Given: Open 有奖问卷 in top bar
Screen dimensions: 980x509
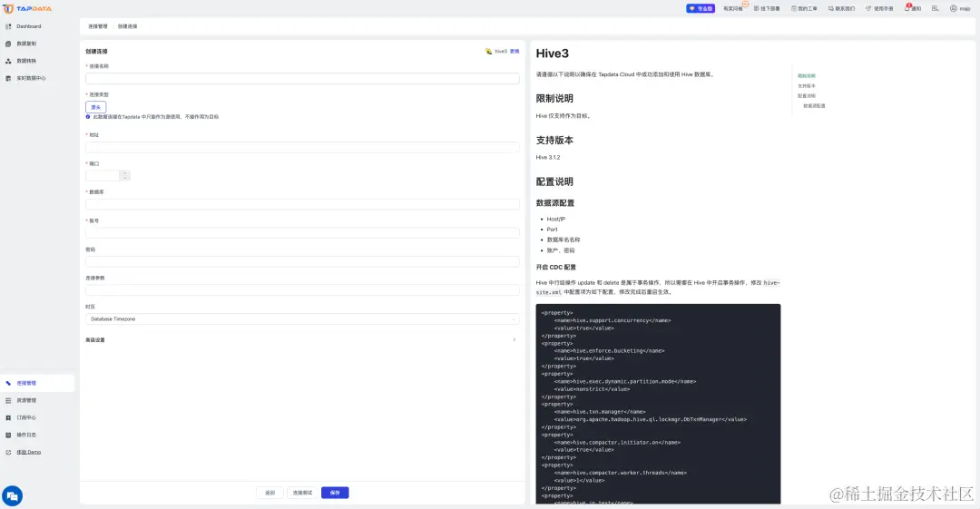Looking at the screenshot, I should pyautogui.click(x=733, y=9).
